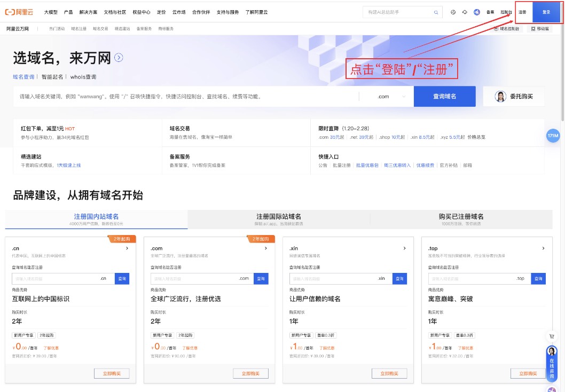Click the 委托购买 button

tap(514, 96)
